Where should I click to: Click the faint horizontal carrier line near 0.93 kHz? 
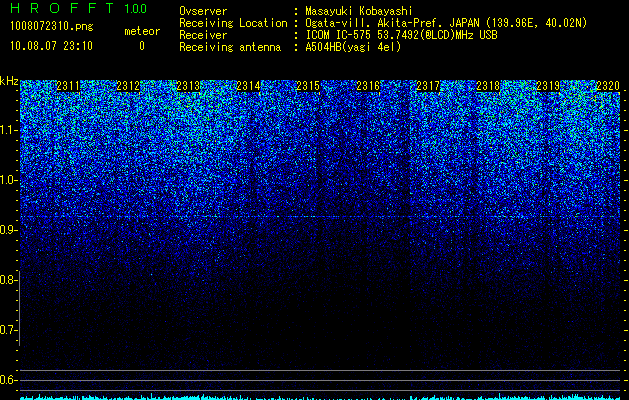pos(321,217)
